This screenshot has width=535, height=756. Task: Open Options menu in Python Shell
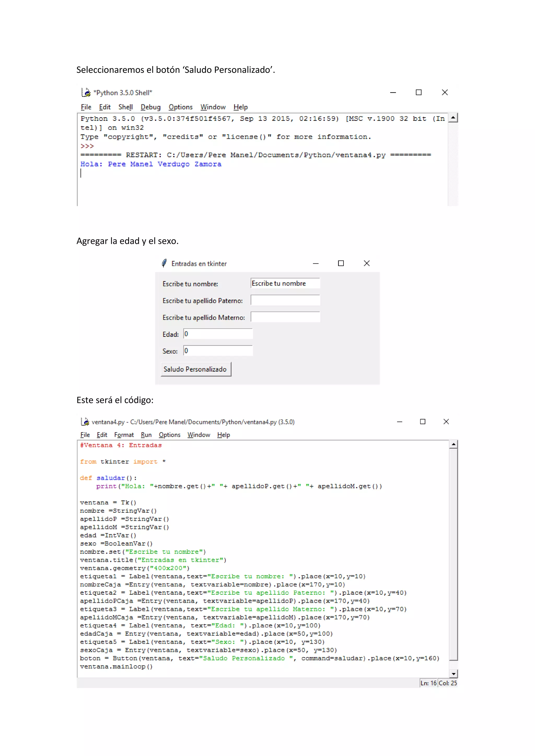click(180, 107)
